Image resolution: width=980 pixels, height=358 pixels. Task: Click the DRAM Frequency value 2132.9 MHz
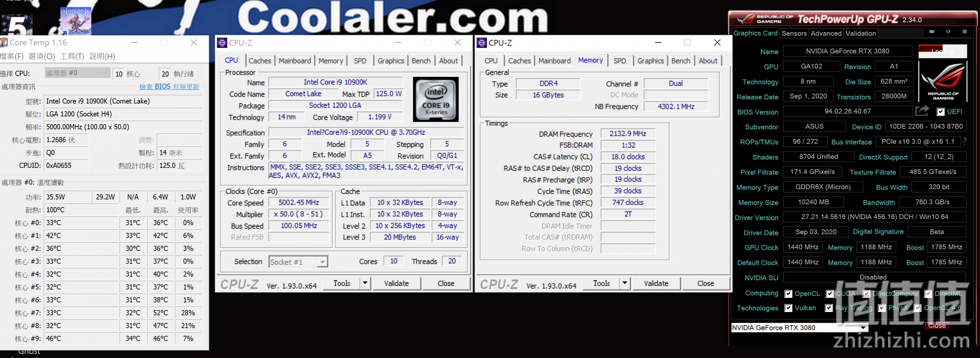pos(628,133)
